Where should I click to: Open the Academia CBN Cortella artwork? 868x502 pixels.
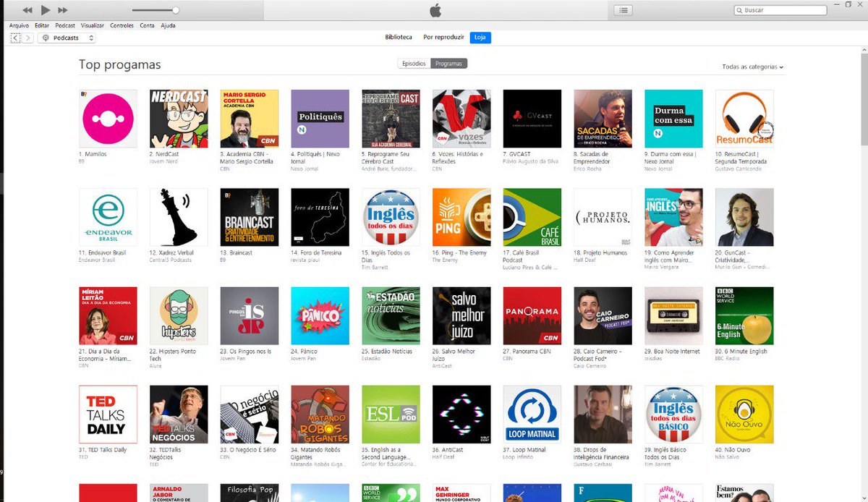coord(250,119)
